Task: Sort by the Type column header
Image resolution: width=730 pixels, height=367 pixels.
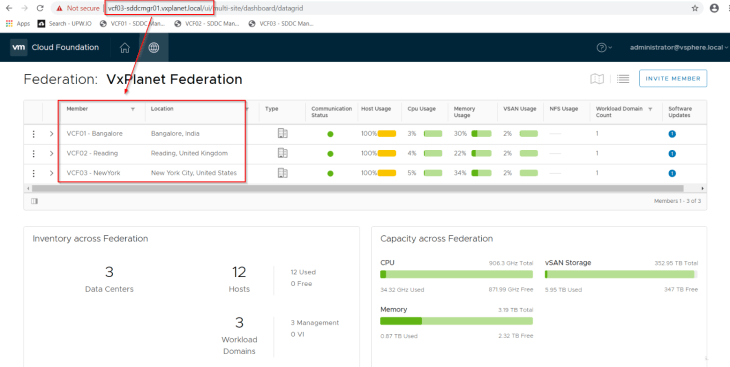Action: [271, 109]
